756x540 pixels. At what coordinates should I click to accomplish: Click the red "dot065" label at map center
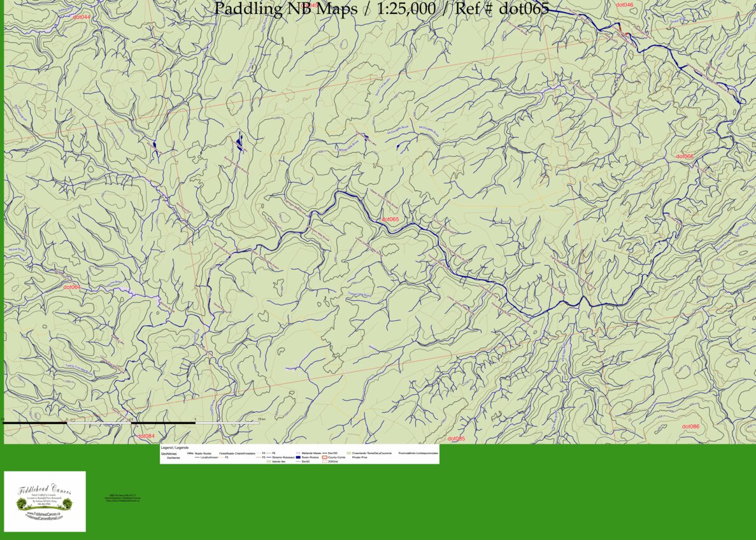click(x=390, y=219)
